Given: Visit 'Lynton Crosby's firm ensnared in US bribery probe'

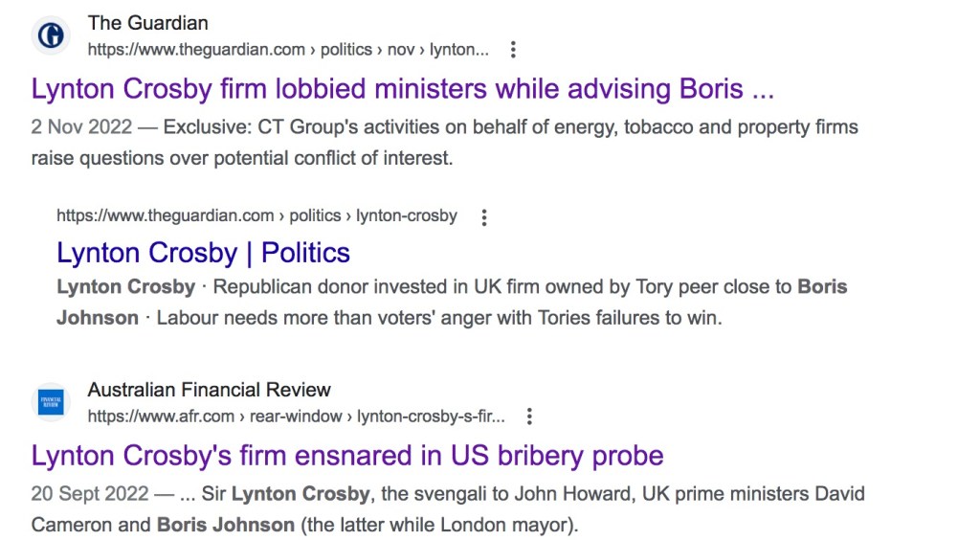Looking at the screenshot, I should tap(347, 455).
